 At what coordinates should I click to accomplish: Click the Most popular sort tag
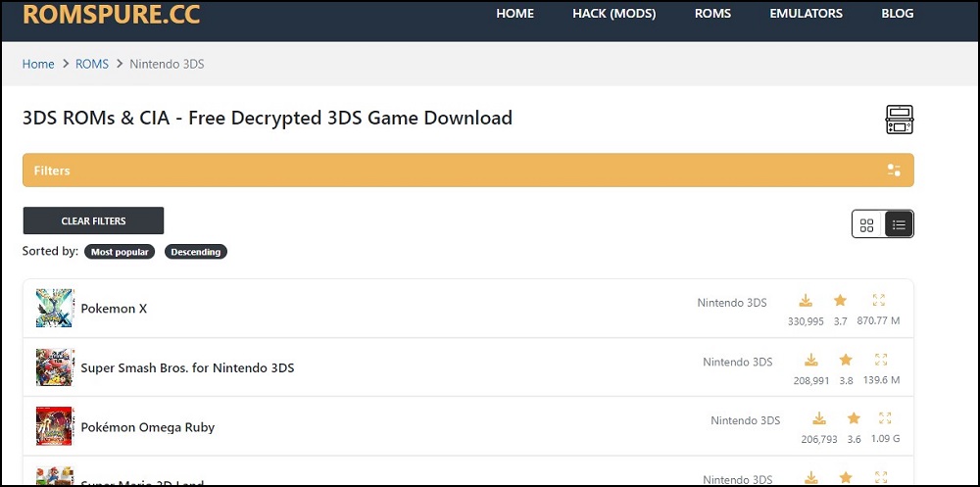pyautogui.click(x=120, y=252)
